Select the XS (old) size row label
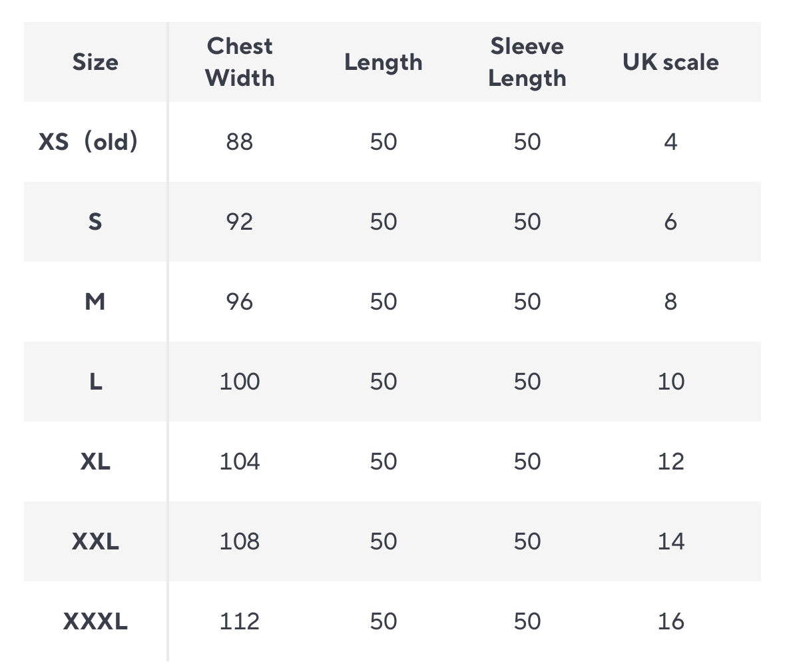The height and width of the screenshot is (672, 785). coord(89,141)
